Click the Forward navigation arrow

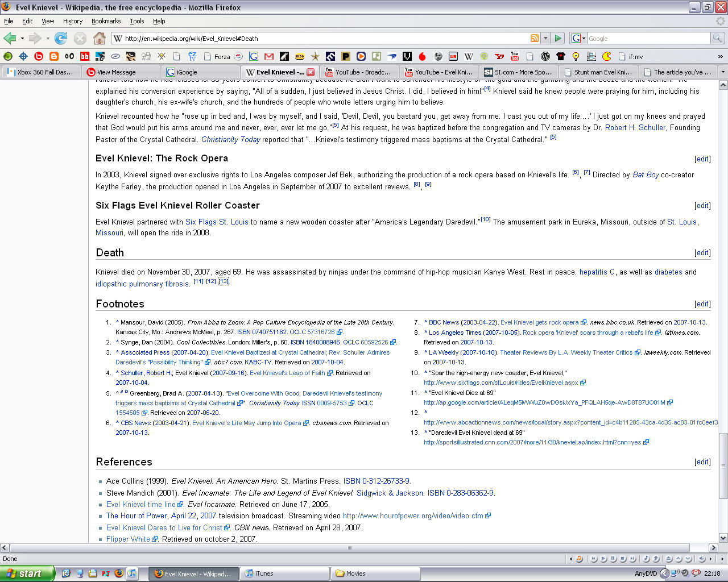point(35,38)
